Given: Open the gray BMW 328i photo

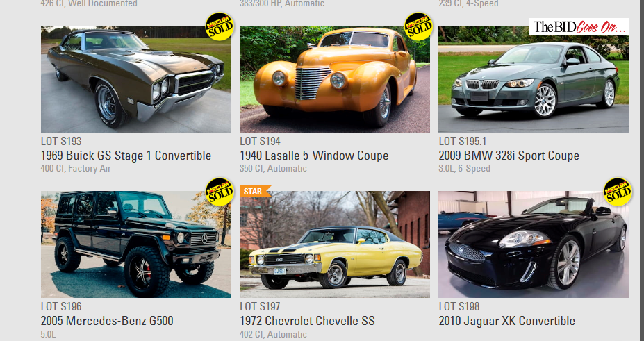Looking at the screenshot, I should coord(534,79).
